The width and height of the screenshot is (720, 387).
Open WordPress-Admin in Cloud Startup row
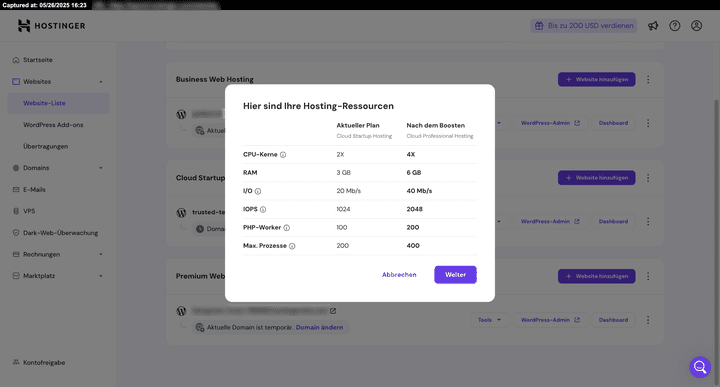tap(550, 221)
